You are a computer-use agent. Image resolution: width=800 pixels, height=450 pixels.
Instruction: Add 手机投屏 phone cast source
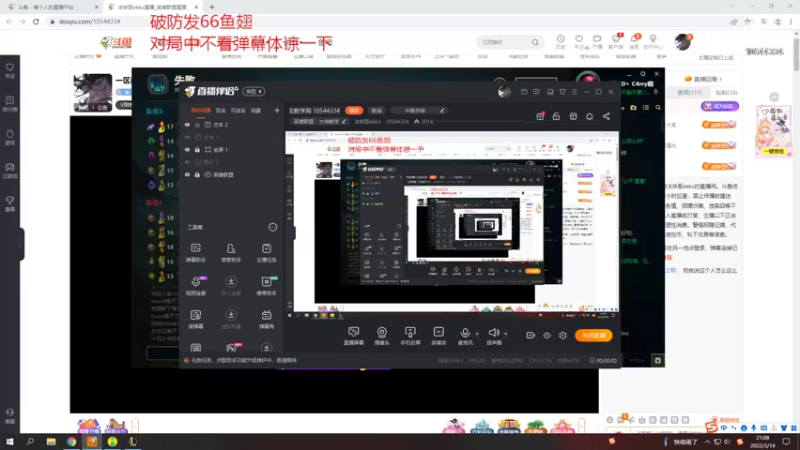410,336
